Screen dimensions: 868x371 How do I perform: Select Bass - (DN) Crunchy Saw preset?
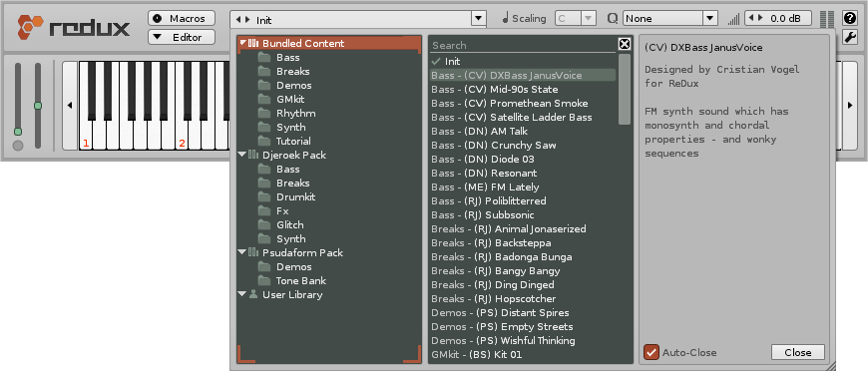coord(523,145)
